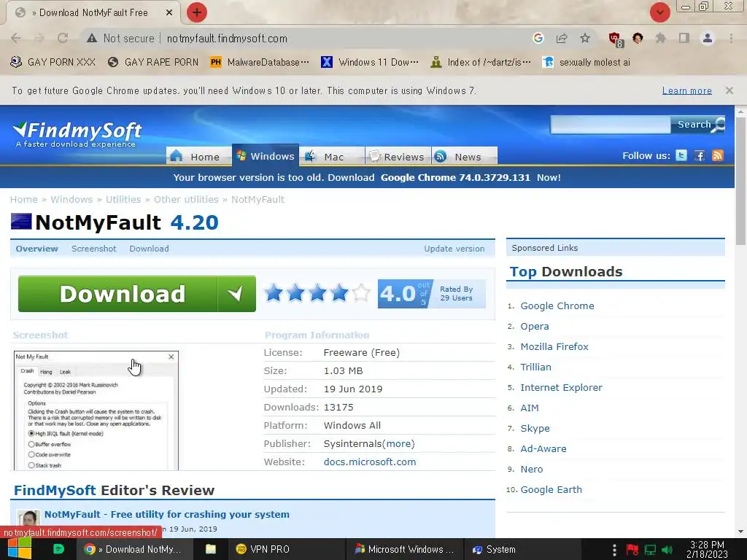Open the Mac navigation tab

[x=332, y=157]
